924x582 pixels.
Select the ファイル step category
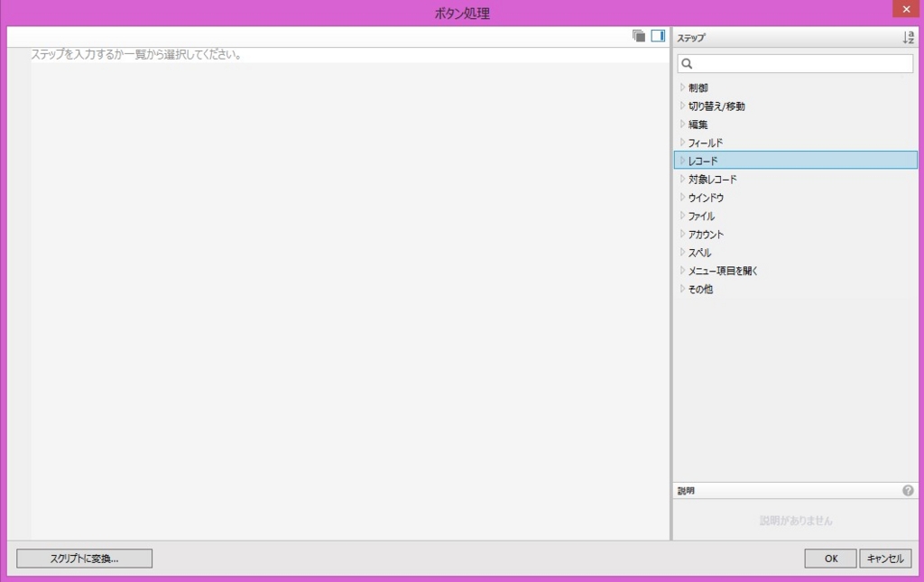pos(701,216)
